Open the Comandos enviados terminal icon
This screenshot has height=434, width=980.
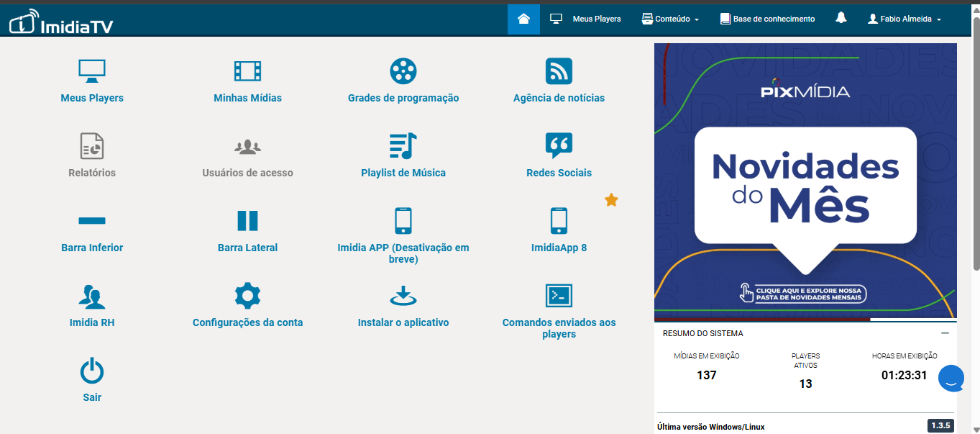[559, 296]
